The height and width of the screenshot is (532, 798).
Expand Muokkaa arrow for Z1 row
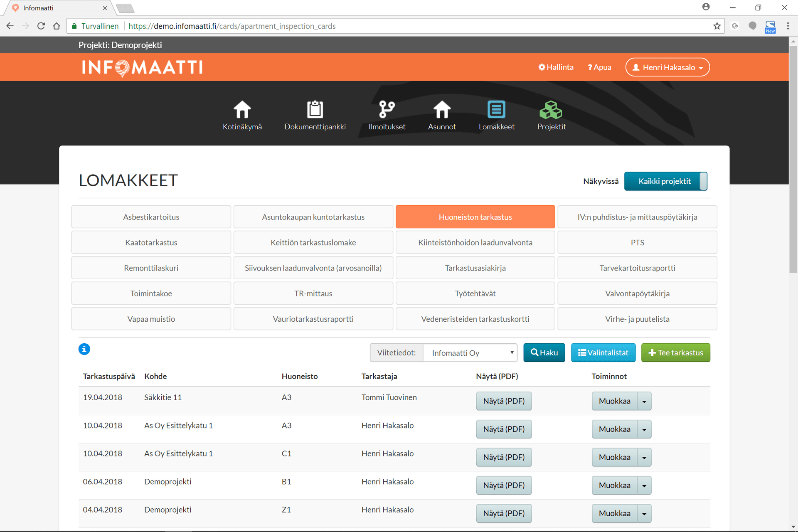[x=644, y=513]
